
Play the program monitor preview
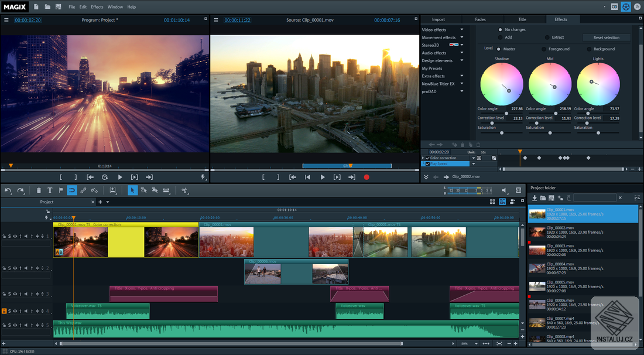coord(120,177)
